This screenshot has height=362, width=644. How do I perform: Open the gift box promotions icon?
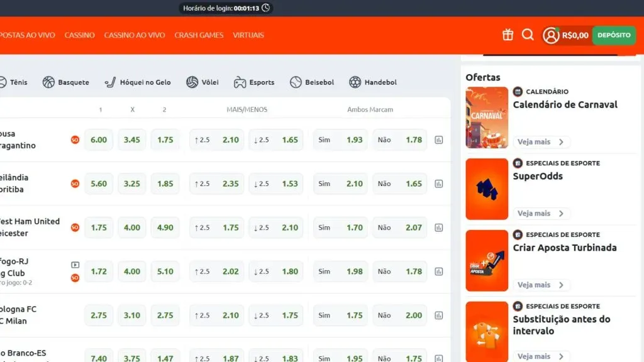[x=508, y=35]
